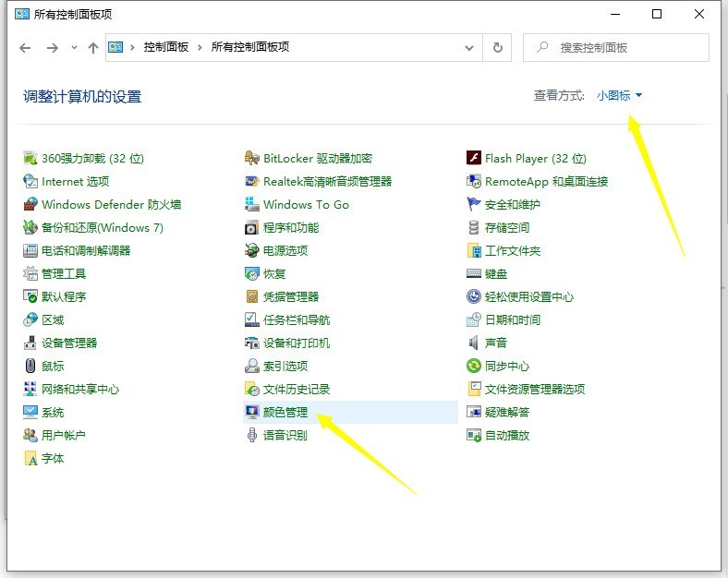Expand the 小图标 view mode dropdown

[x=619, y=95]
